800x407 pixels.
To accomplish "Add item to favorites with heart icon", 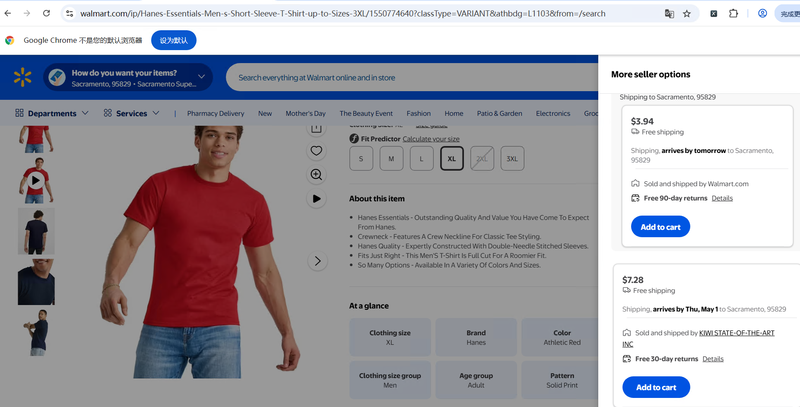I will tap(316, 150).
